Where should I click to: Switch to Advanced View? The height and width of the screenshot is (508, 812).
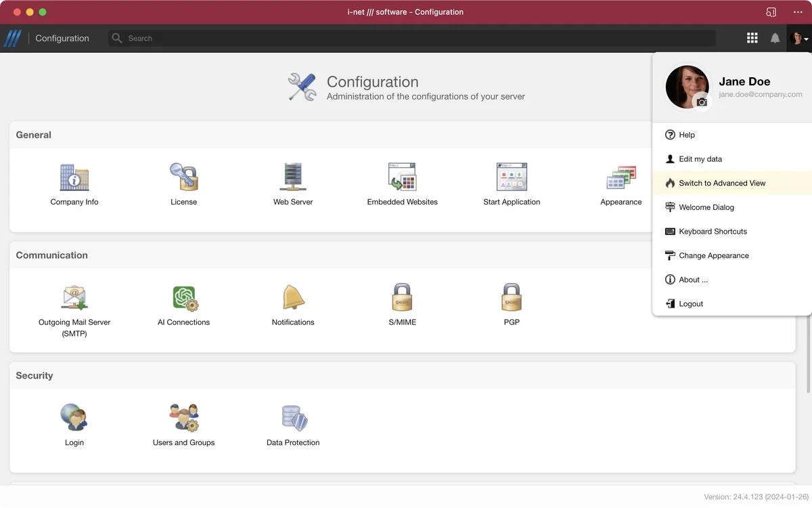[x=722, y=183]
